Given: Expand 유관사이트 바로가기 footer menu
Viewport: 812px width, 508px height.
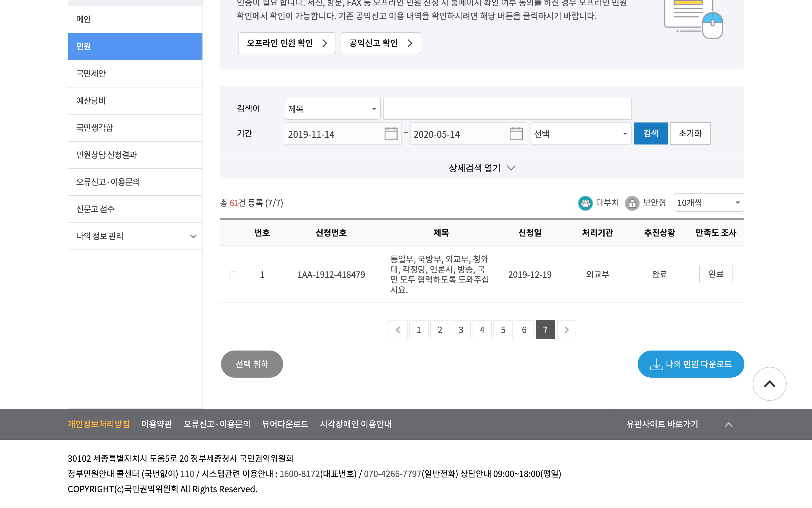Looking at the screenshot, I should [x=679, y=424].
